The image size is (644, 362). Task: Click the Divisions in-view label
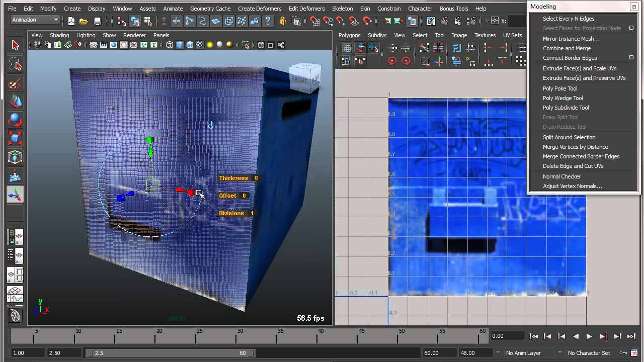[x=231, y=213]
